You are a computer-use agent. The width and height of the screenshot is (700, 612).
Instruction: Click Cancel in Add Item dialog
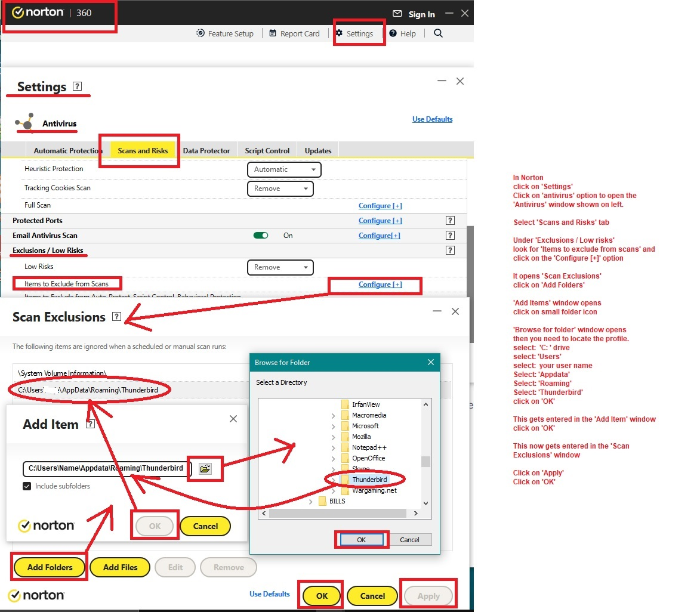[x=205, y=526]
